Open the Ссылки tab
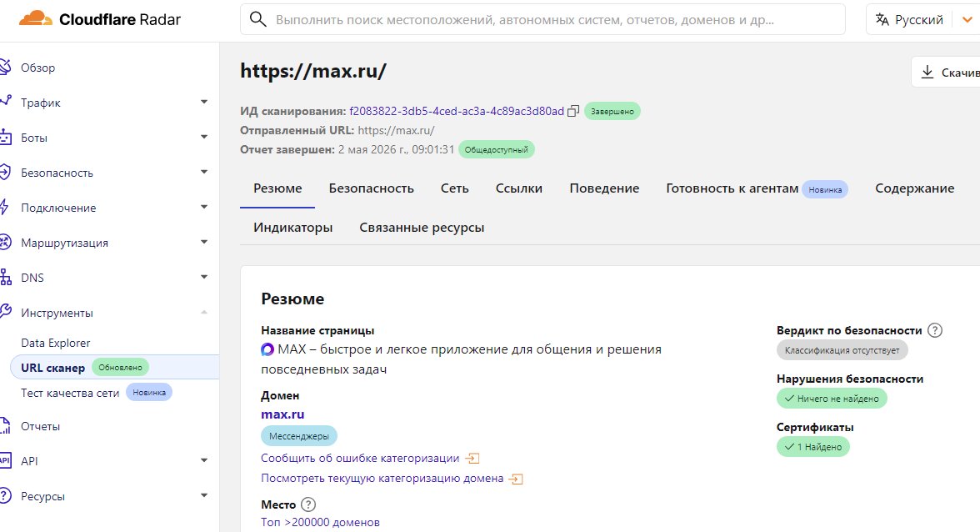This screenshot has width=980, height=532. [x=518, y=188]
